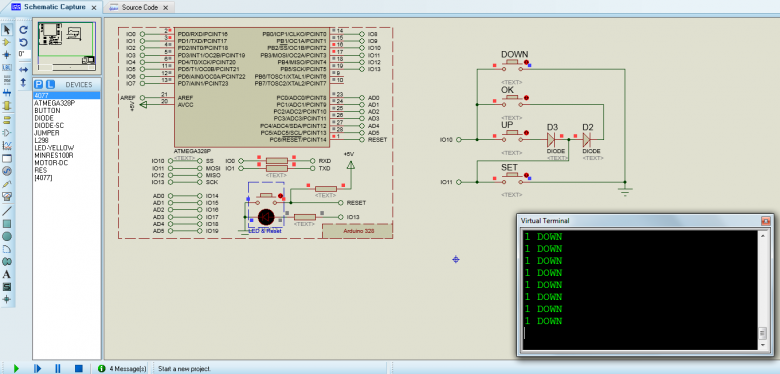Click the P pick devices button
This screenshot has width=780, height=374.
tap(39, 85)
